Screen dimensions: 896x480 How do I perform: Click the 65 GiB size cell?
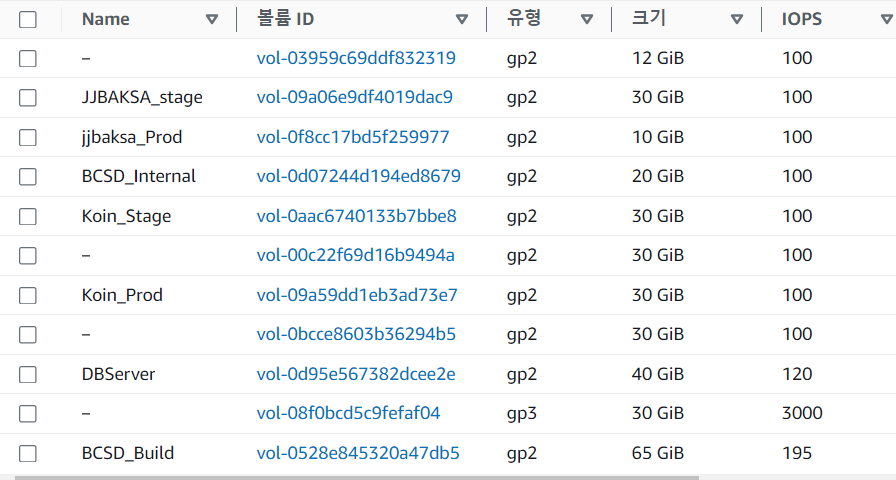click(658, 453)
